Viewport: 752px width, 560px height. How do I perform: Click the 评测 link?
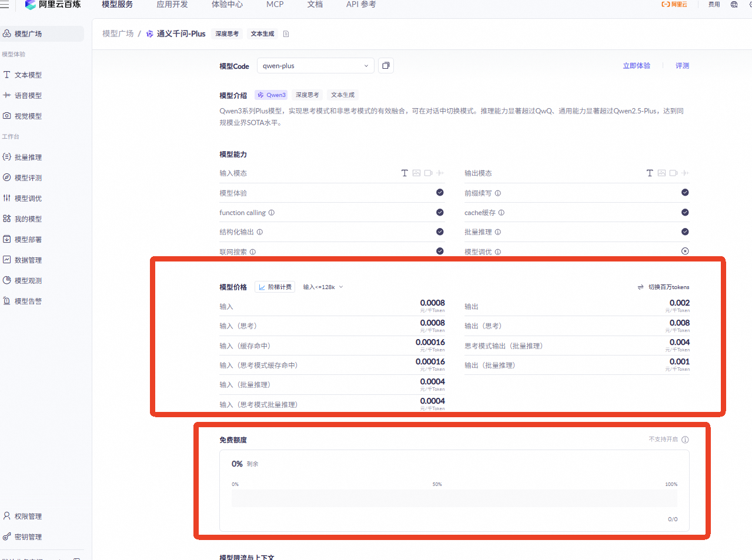pos(682,66)
